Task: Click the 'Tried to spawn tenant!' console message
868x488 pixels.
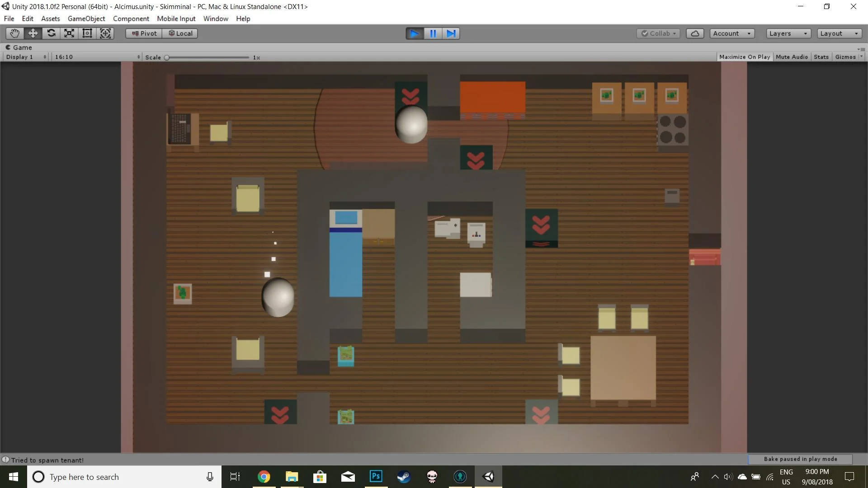Action: (x=47, y=460)
